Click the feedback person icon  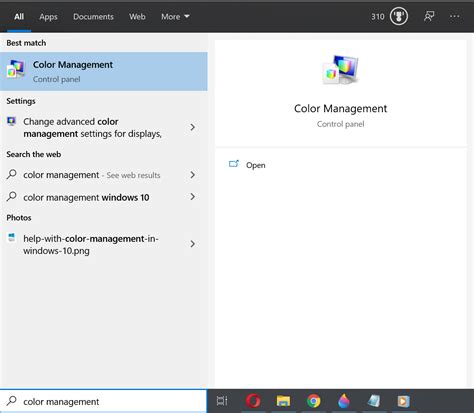coord(429,16)
